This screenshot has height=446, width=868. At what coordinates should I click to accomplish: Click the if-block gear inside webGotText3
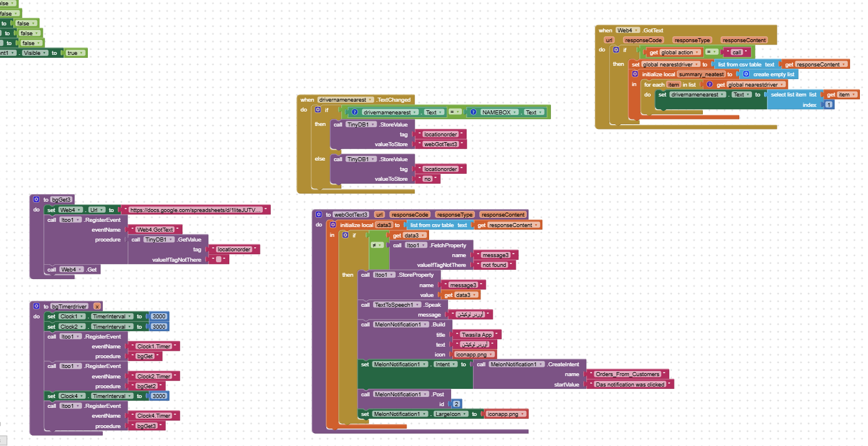[345, 235]
